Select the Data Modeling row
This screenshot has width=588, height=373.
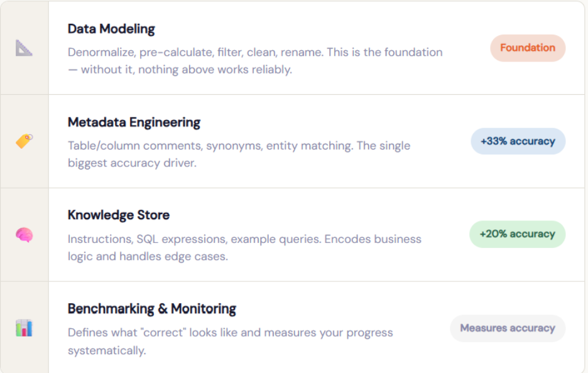pyautogui.click(x=294, y=47)
